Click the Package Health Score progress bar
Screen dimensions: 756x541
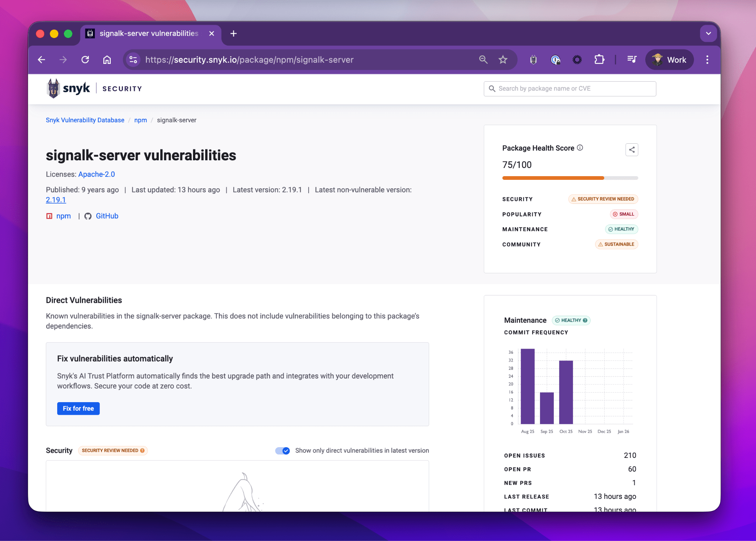[x=570, y=178]
